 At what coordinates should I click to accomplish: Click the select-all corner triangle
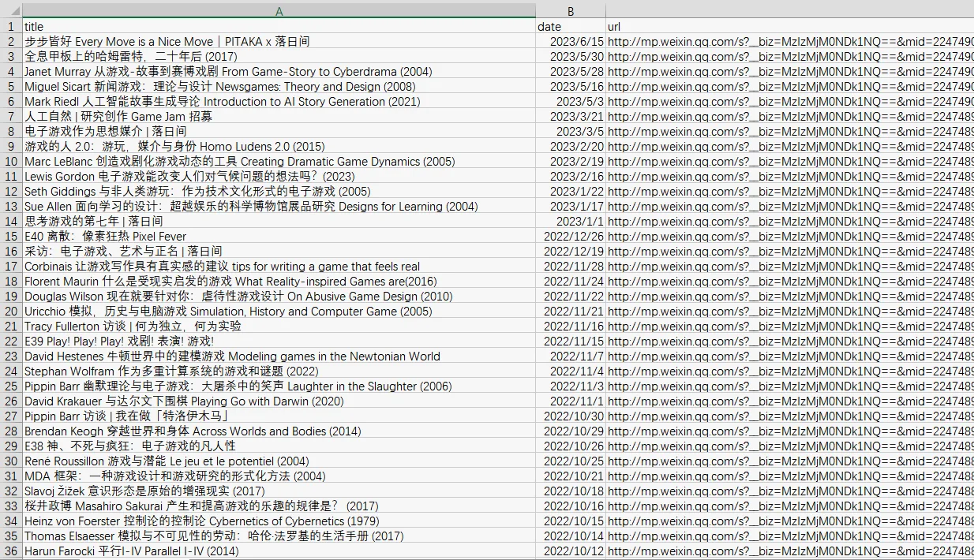pyautogui.click(x=11, y=11)
